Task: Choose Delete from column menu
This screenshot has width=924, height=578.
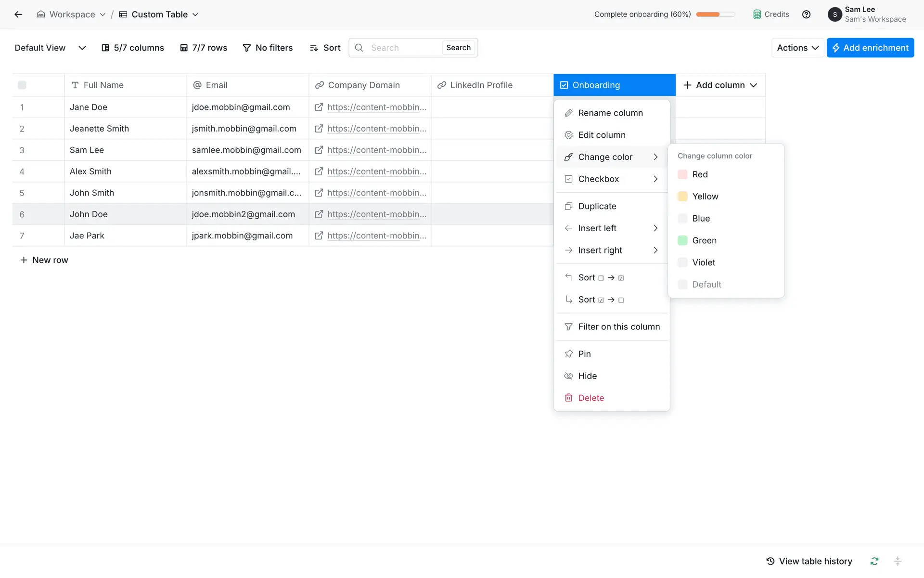Action: 591,398
